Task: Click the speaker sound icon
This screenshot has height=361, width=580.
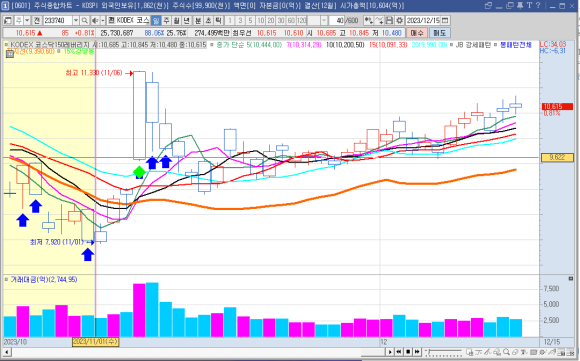Action: 95,20
